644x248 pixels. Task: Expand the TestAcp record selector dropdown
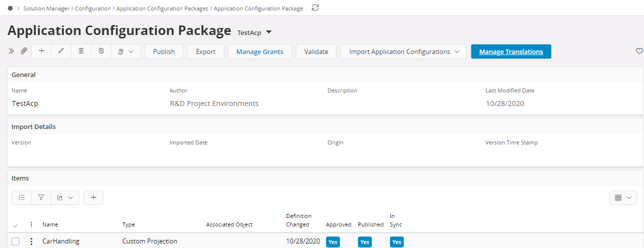coord(269,32)
